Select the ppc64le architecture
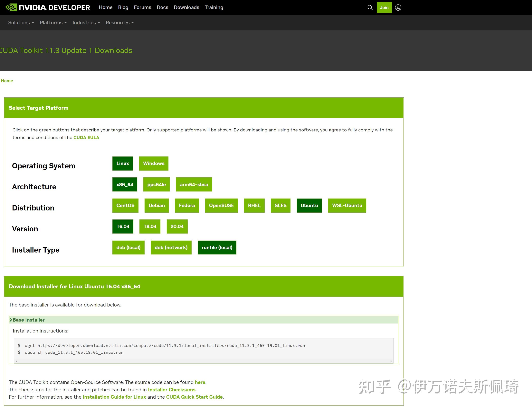This screenshot has height=408, width=532. click(157, 184)
